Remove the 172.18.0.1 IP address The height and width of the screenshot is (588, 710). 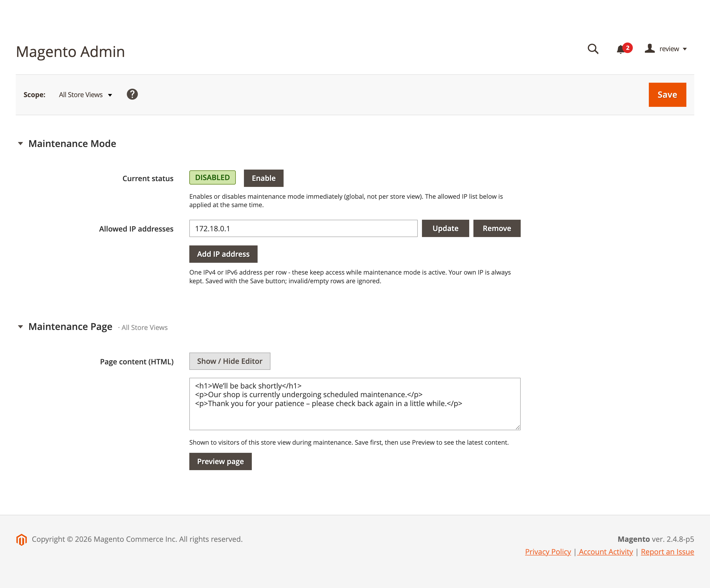[497, 228]
